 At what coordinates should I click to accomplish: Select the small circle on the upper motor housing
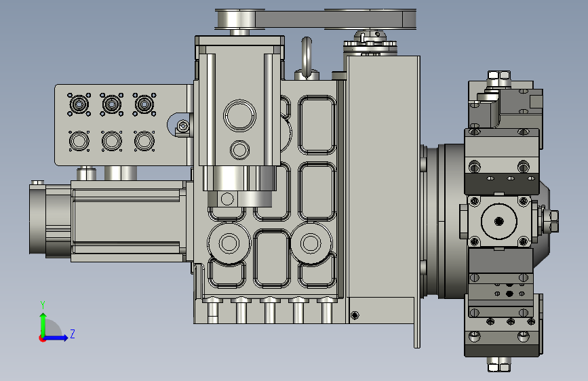[x=239, y=150]
